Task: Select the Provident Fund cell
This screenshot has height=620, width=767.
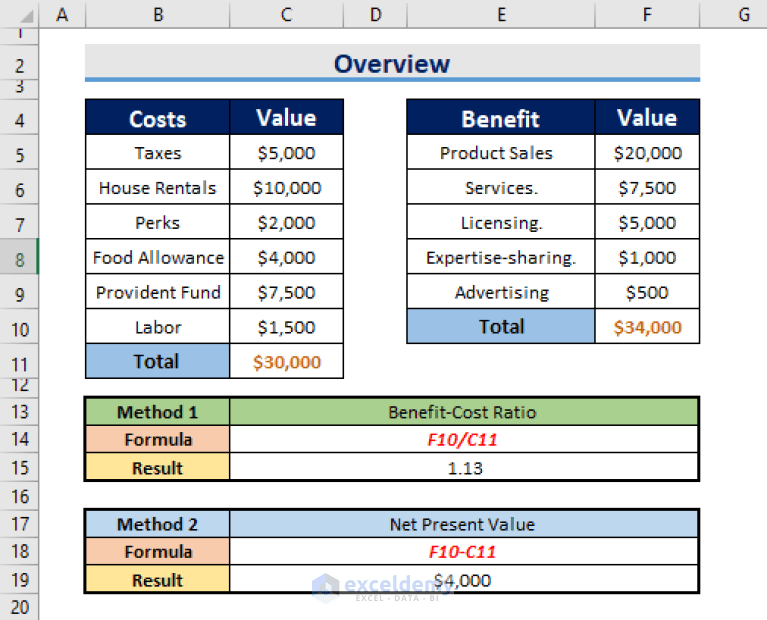Action: point(158,291)
